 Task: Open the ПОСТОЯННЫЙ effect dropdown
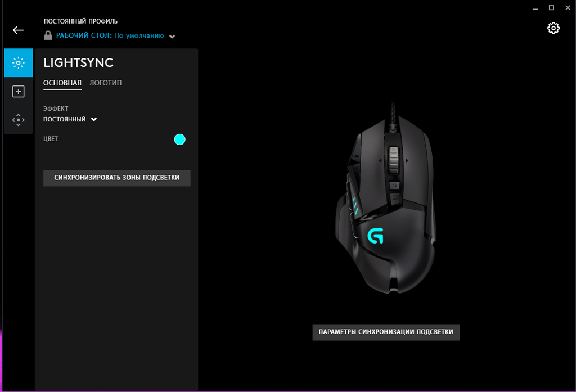[70, 119]
